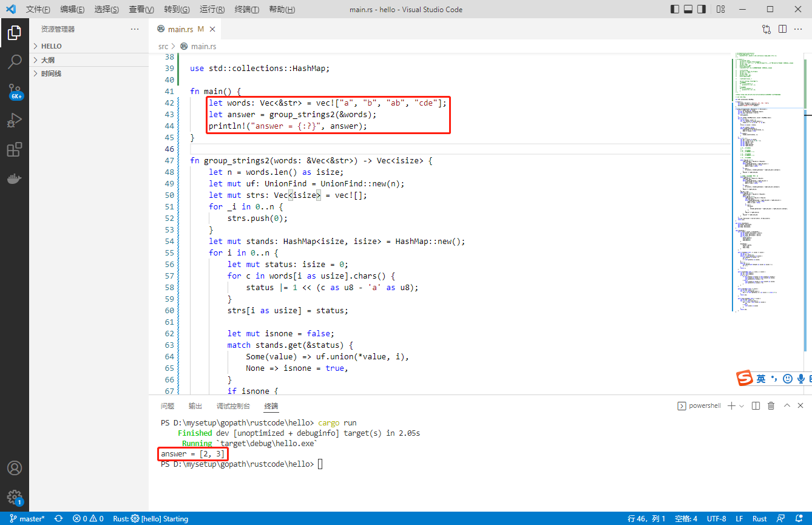Maximize the terminal panel size chevron

click(x=787, y=405)
